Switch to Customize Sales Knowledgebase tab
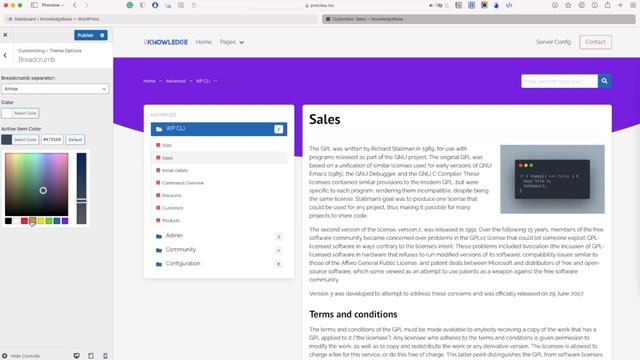Screen dimensions: 640x360 pos(479,19)
